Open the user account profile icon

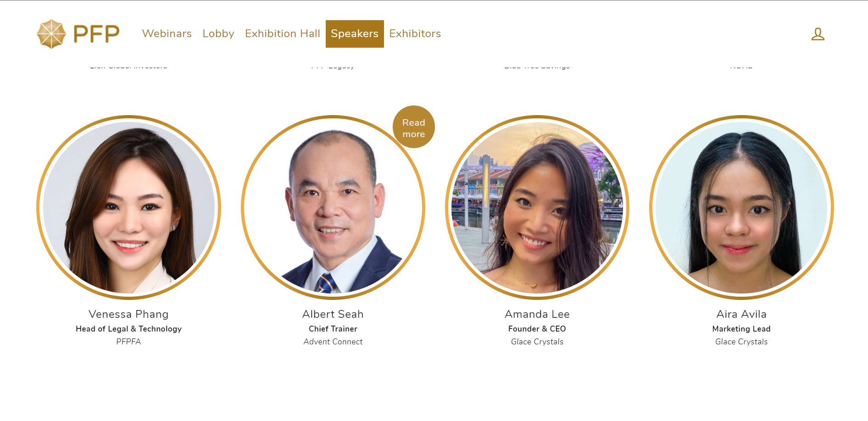click(x=818, y=34)
